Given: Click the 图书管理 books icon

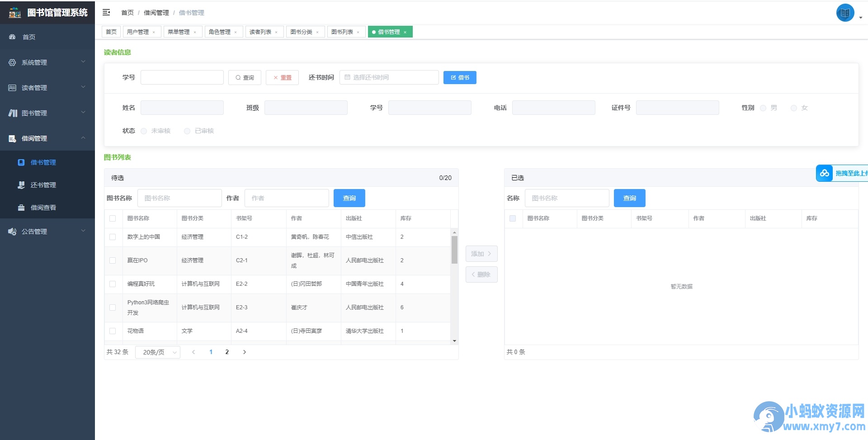Looking at the screenshot, I should click(x=13, y=113).
